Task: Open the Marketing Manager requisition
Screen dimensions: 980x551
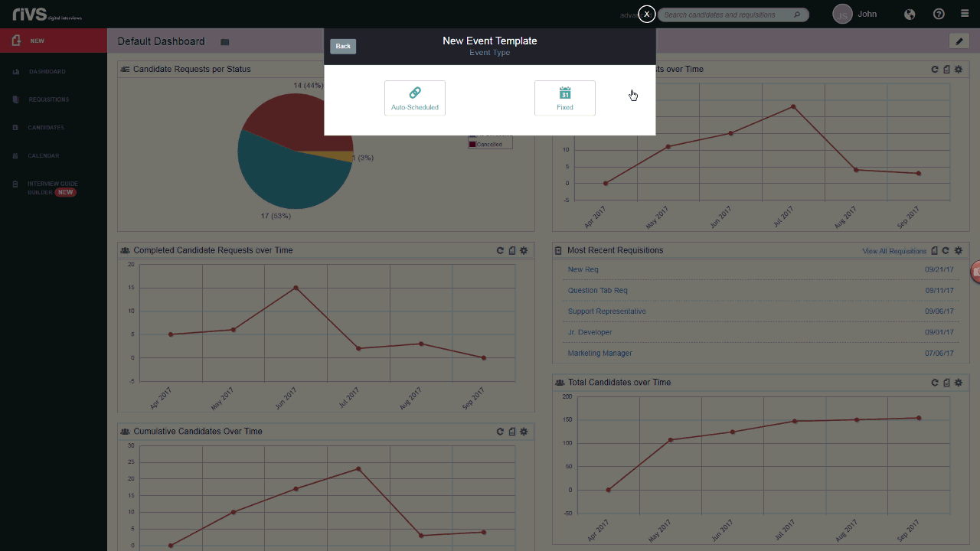Action: tap(599, 354)
